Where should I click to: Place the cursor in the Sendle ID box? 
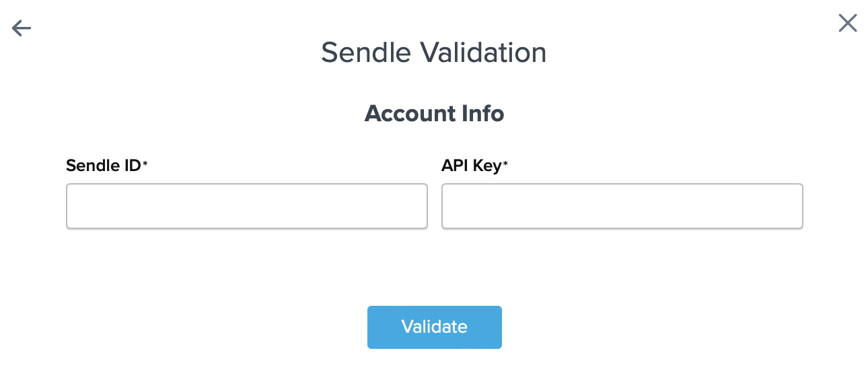(246, 206)
